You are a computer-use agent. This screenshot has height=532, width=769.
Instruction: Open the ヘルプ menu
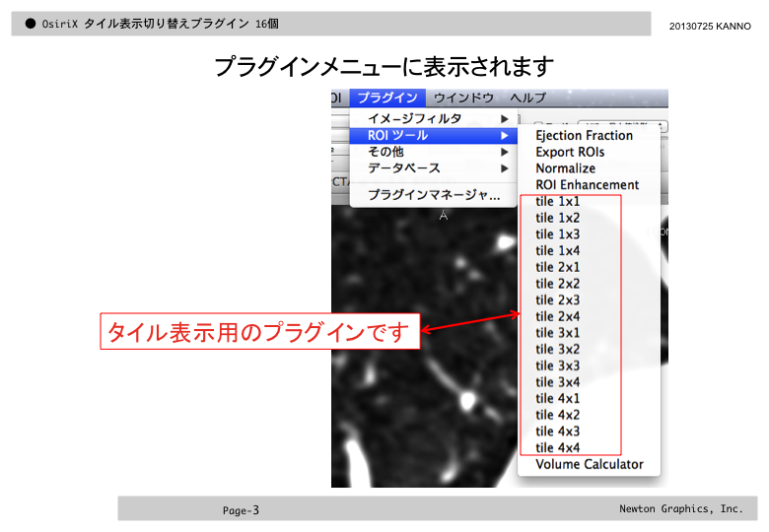pyautogui.click(x=527, y=98)
